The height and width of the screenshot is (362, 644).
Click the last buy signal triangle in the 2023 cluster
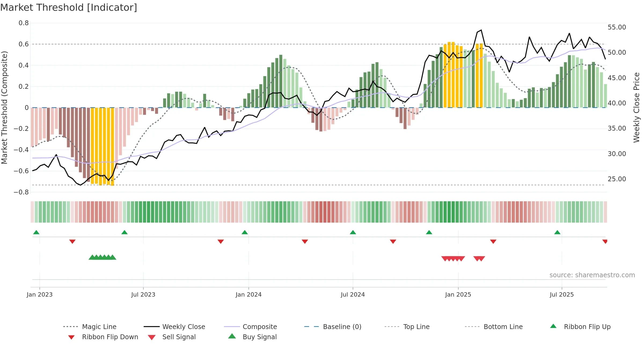pos(113,257)
